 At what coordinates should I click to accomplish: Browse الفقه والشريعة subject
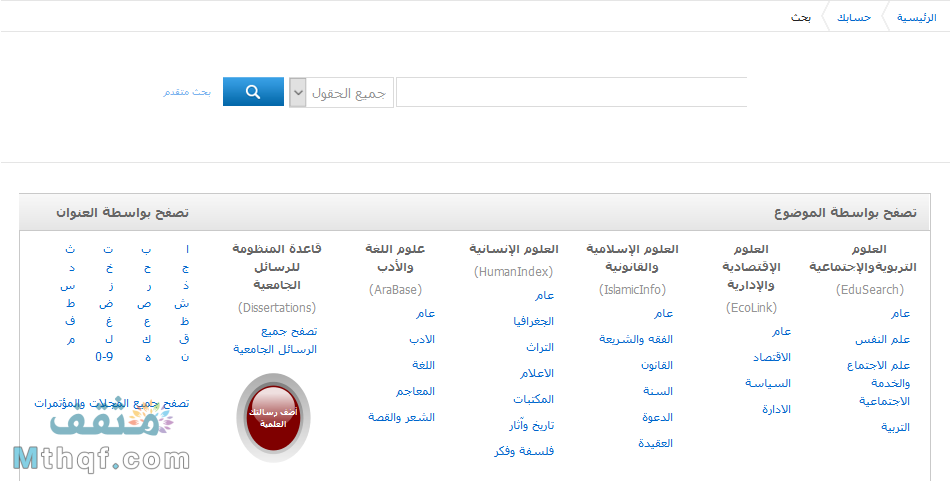636,339
